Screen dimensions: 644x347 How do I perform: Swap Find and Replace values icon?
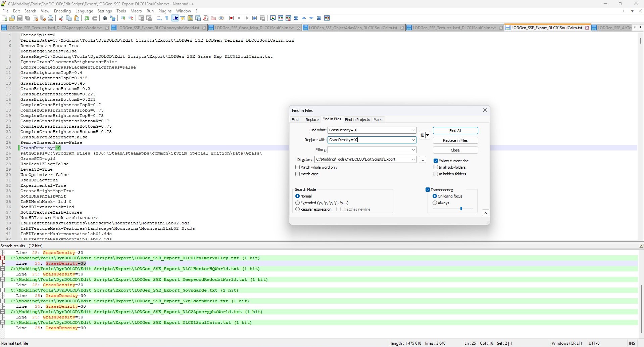click(x=422, y=135)
